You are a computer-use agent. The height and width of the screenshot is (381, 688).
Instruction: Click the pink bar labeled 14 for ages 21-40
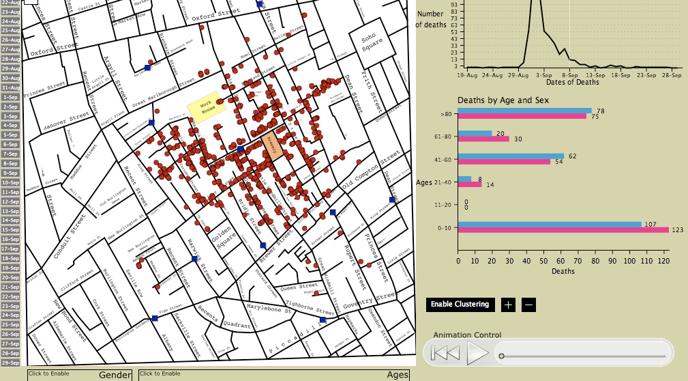click(470, 184)
